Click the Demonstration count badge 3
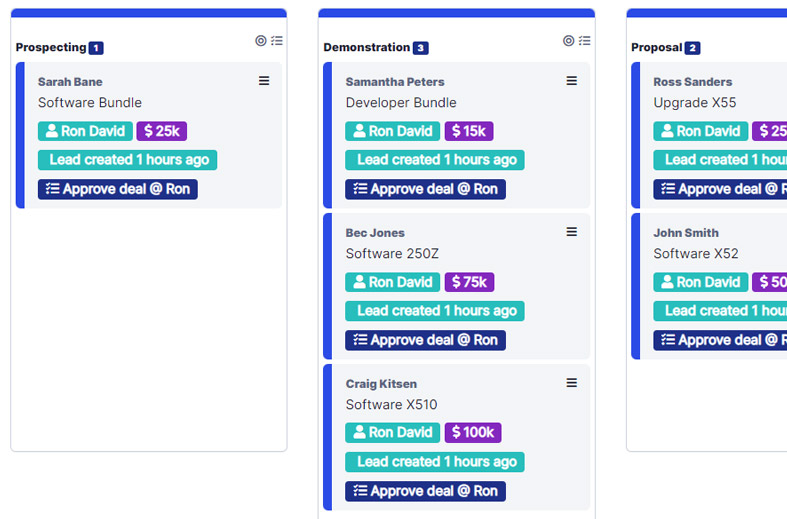This screenshot has height=519, width=787. 421,48
